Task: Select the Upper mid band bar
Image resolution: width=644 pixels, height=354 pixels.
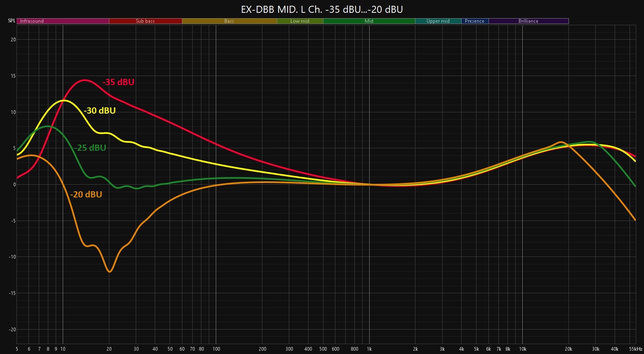Action: pyautogui.click(x=438, y=21)
